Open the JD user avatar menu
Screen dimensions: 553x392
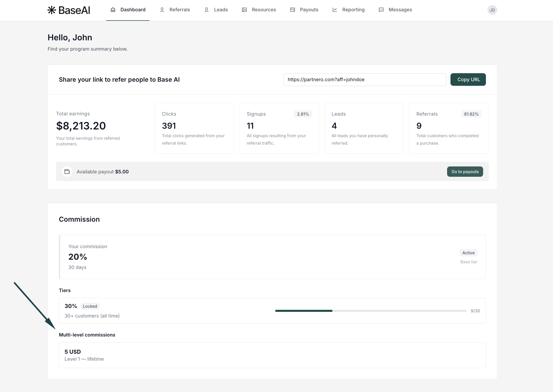coord(492,10)
